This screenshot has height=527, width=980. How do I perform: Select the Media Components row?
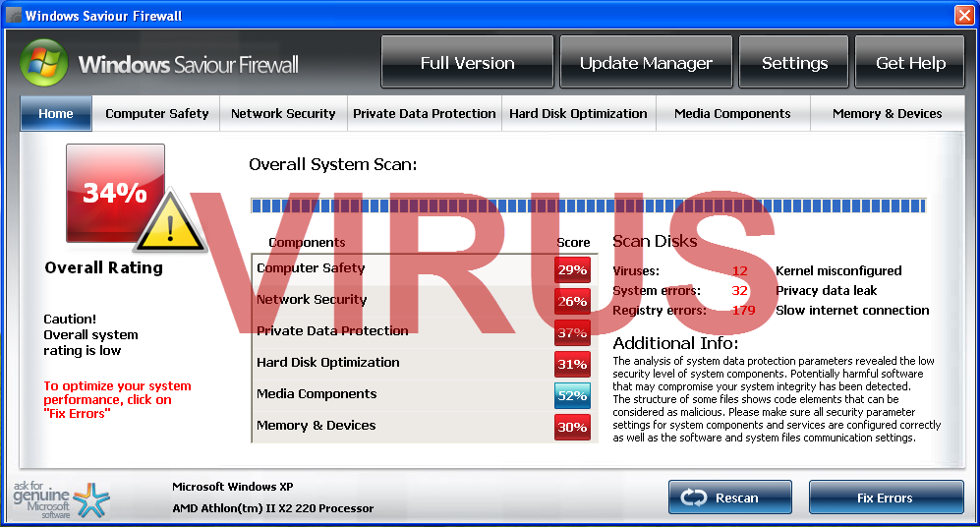coord(425,395)
